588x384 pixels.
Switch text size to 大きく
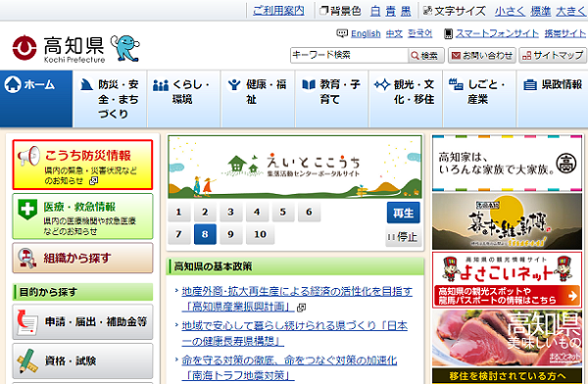click(570, 11)
